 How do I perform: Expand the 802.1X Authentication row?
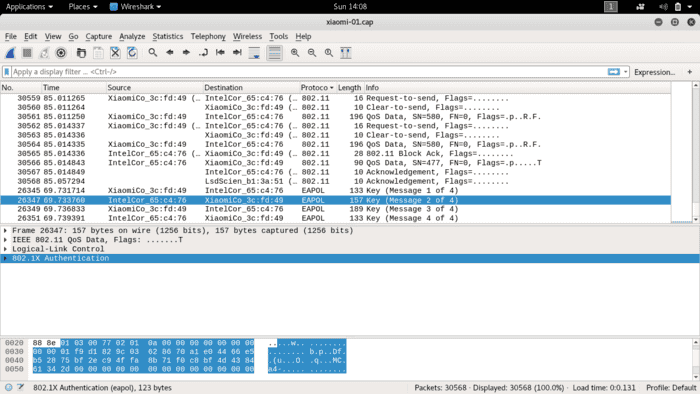[5, 258]
